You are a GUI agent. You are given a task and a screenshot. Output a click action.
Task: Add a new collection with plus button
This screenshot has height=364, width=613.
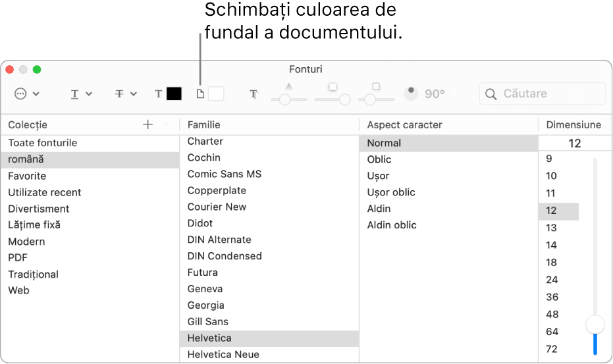pyautogui.click(x=147, y=124)
